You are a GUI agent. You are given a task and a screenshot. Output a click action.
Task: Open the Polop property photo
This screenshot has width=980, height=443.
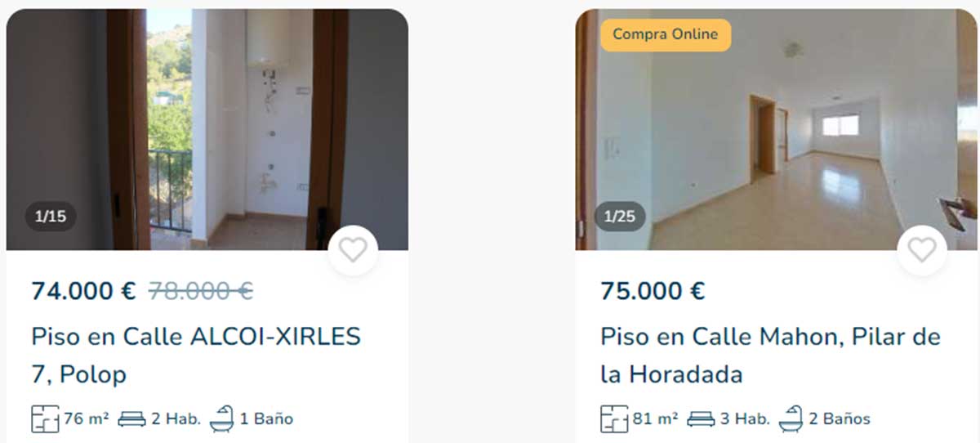click(x=207, y=129)
